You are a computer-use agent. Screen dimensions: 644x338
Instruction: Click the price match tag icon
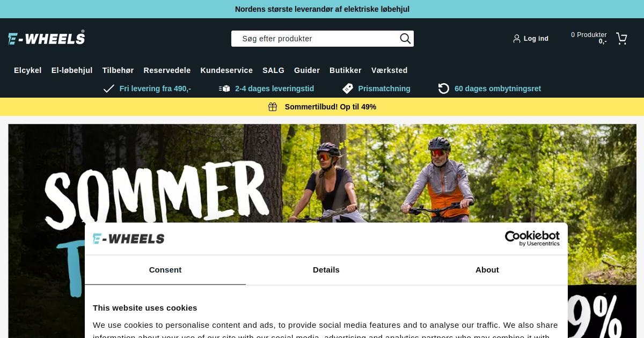(x=348, y=89)
